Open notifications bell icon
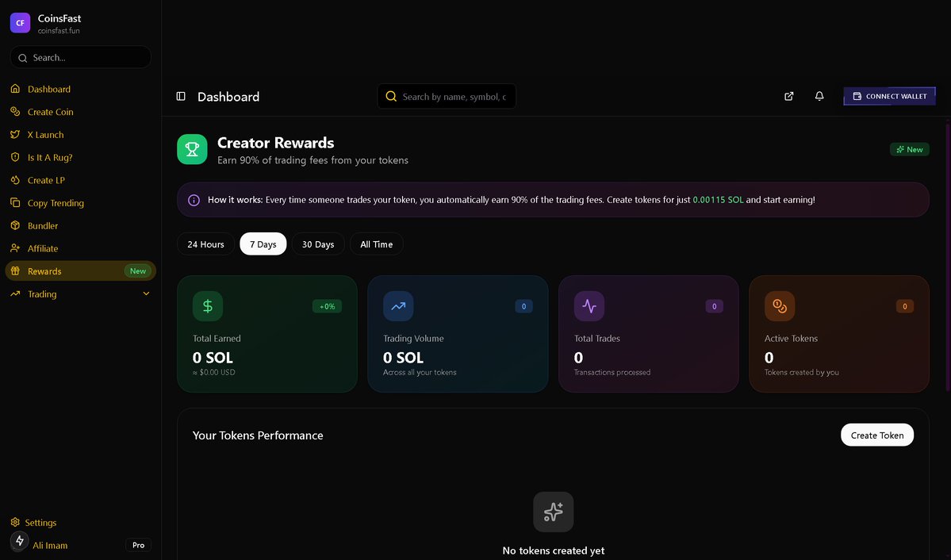Viewport: 951px width, 560px height. pos(819,96)
